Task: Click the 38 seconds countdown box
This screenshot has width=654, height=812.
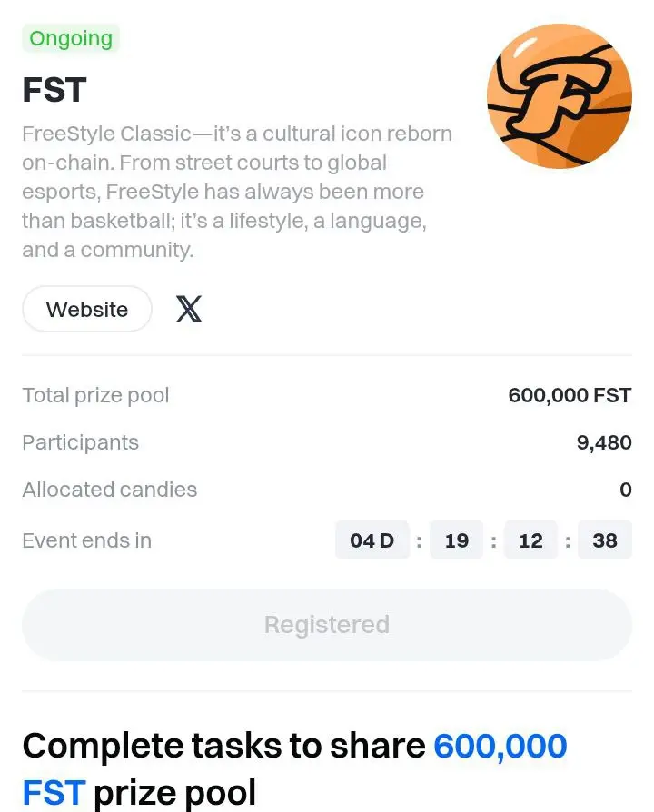Action: pyautogui.click(x=605, y=540)
